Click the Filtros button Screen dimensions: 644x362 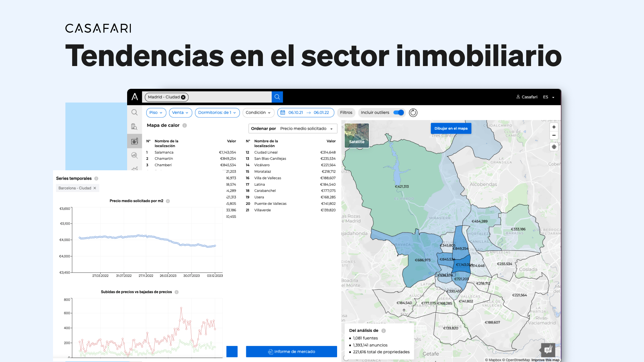346,113
